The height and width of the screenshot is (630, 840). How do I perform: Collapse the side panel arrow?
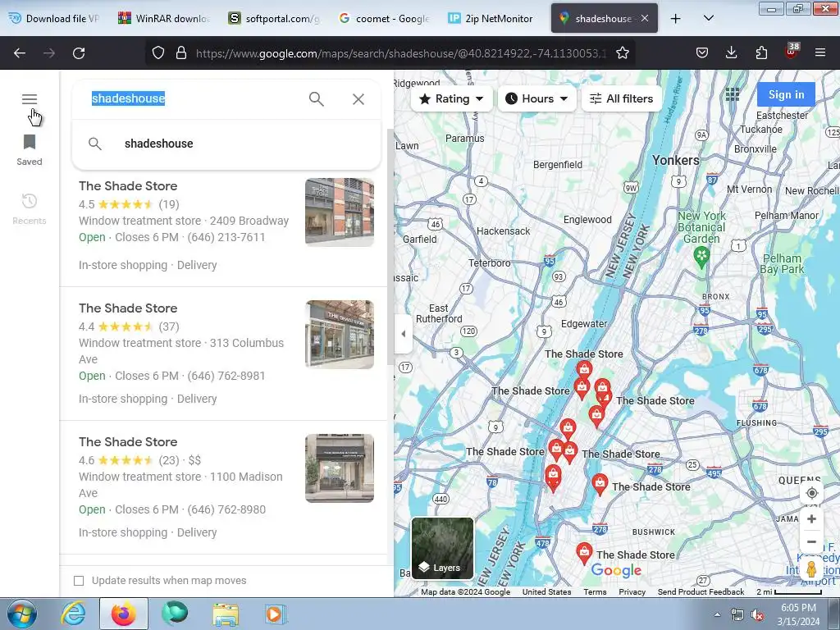pos(403,334)
